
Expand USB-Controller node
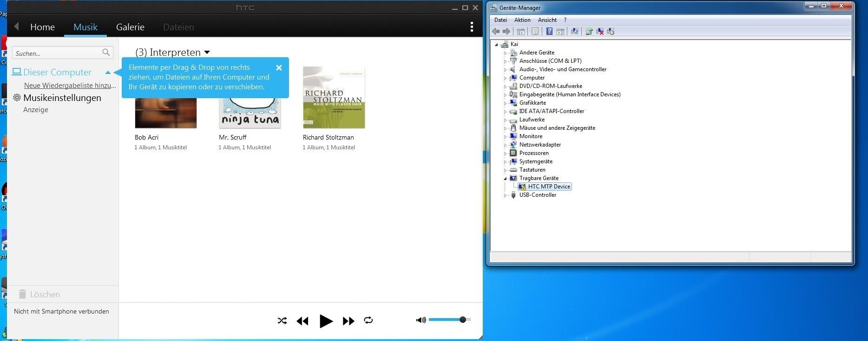(505, 195)
